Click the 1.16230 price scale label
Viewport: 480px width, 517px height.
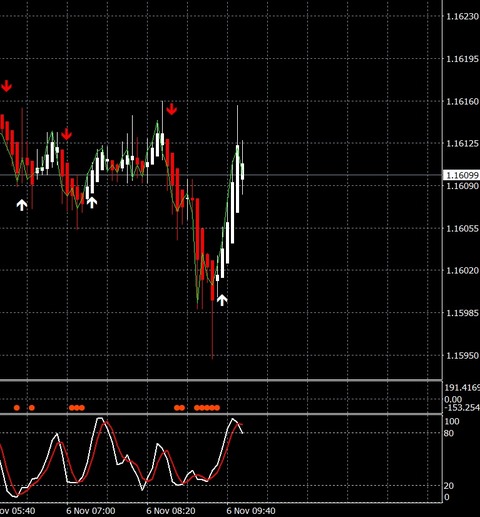pos(462,16)
